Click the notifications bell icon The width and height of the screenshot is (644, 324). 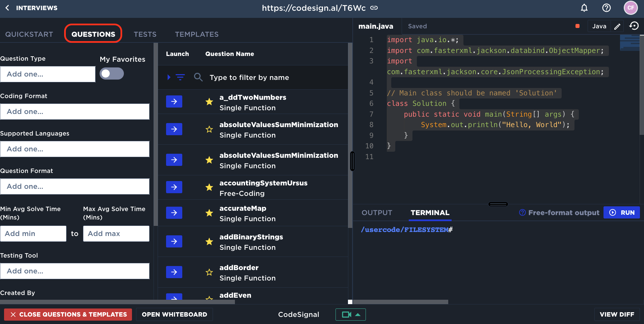click(584, 8)
